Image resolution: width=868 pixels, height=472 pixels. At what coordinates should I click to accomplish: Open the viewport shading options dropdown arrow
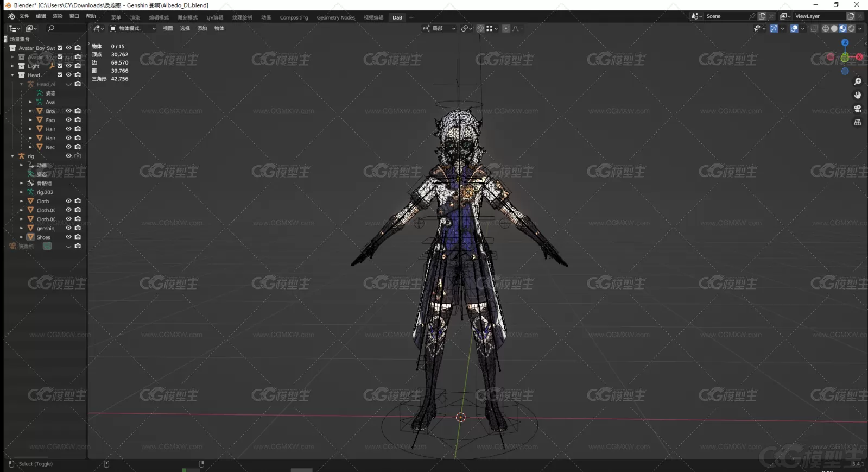point(860,28)
